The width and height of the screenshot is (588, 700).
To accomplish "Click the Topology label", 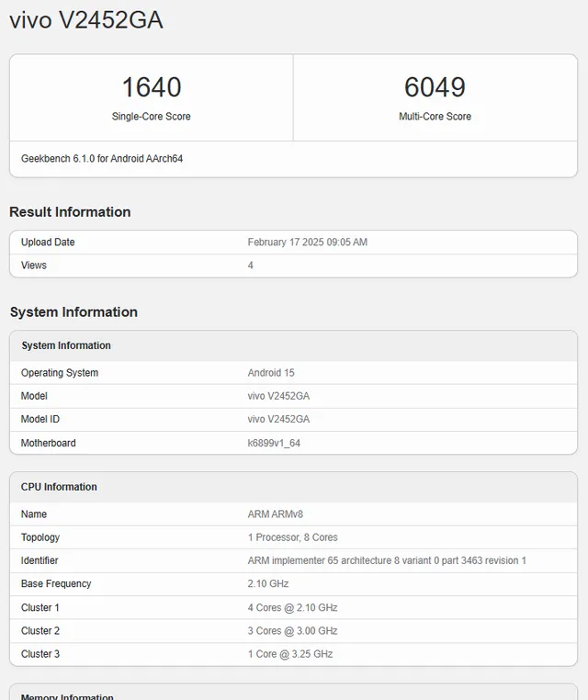I will tap(40, 537).
